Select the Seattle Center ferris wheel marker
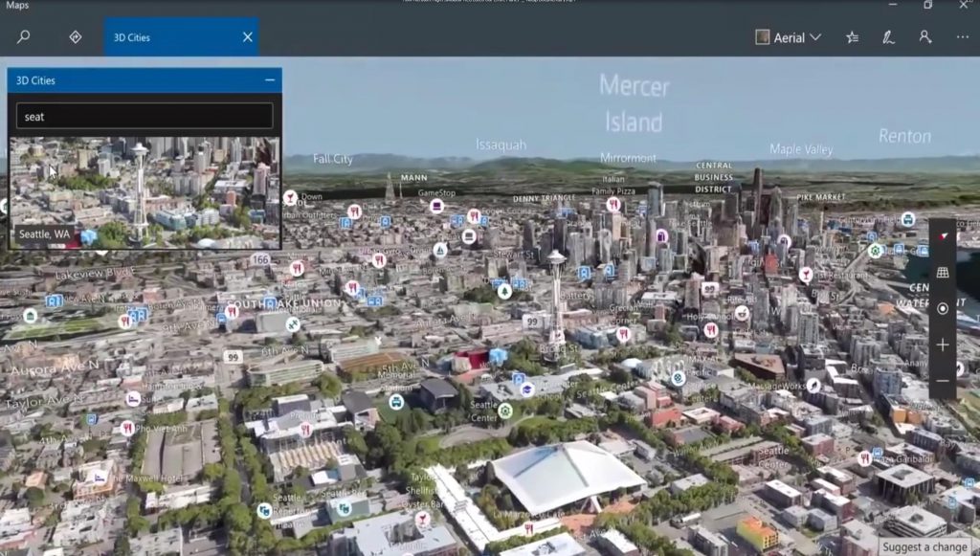Image resolution: width=980 pixels, height=556 pixels. pos(505,411)
